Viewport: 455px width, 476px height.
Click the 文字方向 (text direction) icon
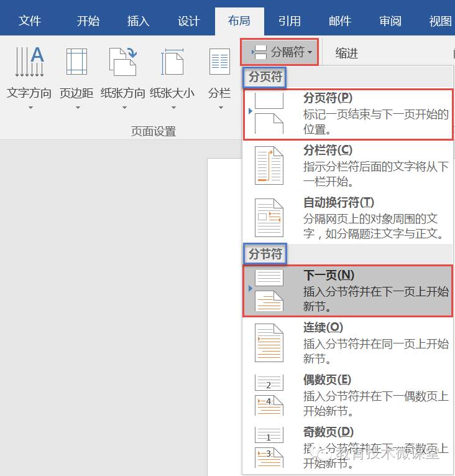(x=29, y=62)
